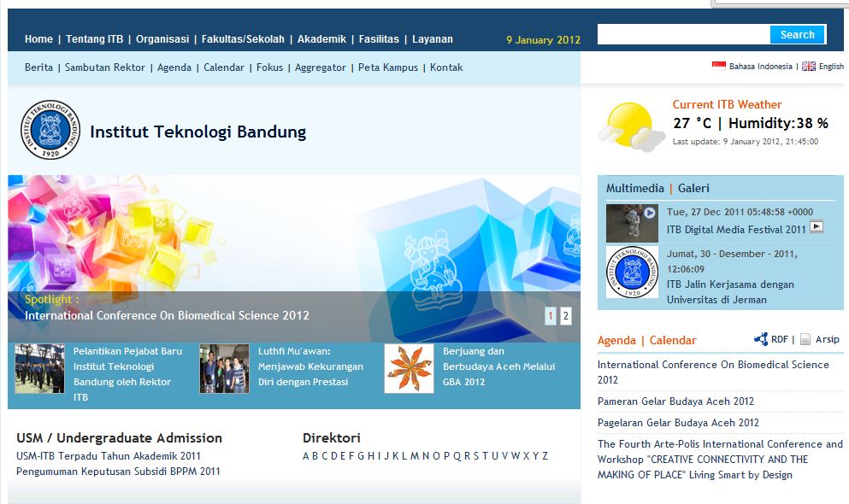Screen dimensions: 849x504
Task: Click the Direktori heading
Action: click(x=332, y=437)
